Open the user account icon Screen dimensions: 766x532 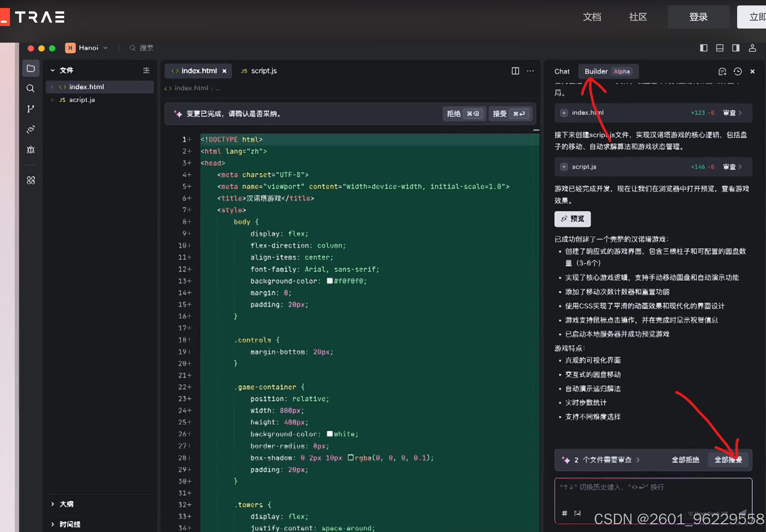tap(752, 48)
